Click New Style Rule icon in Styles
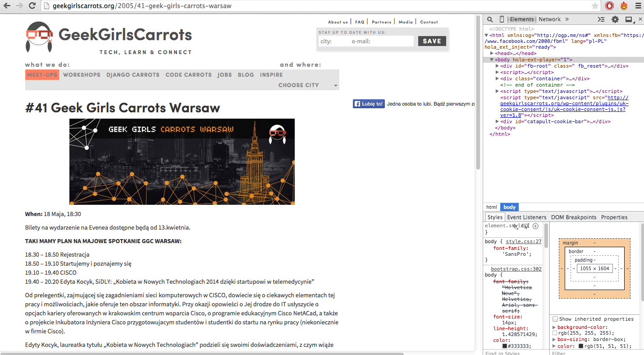 (x=516, y=226)
